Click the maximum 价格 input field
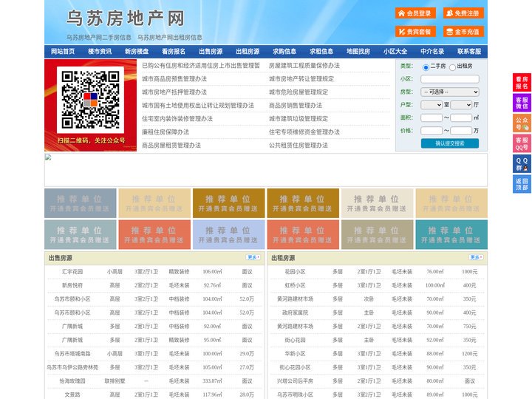This screenshot has height=399, width=532. [461, 131]
